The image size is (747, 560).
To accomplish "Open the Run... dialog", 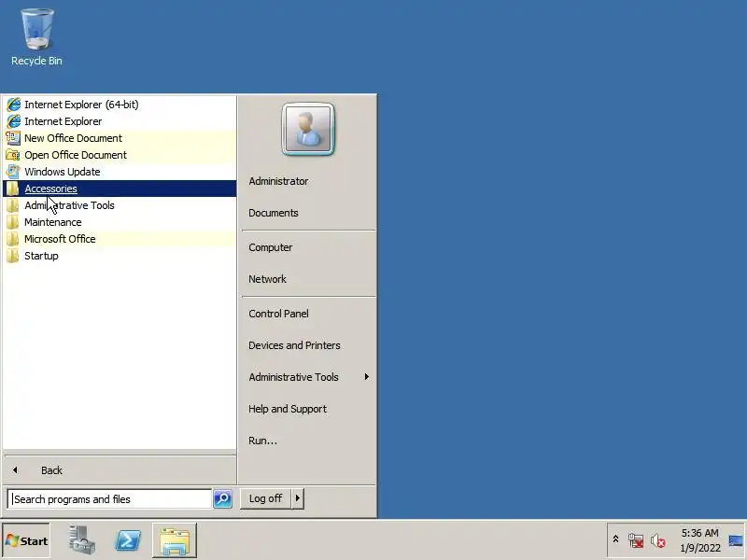I will pyautogui.click(x=262, y=441).
